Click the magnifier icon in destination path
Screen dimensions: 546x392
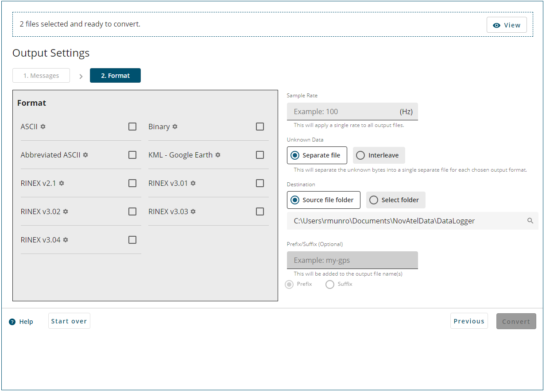tap(530, 221)
